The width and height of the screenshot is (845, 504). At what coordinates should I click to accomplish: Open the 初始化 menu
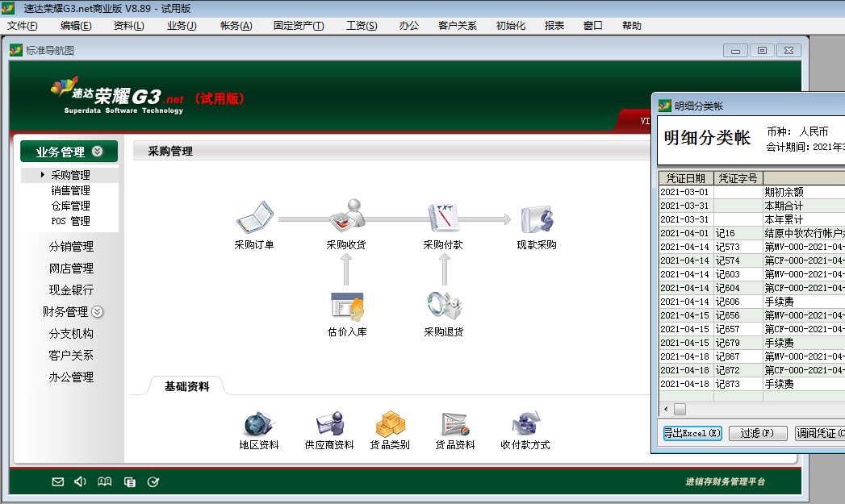[510, 26]
